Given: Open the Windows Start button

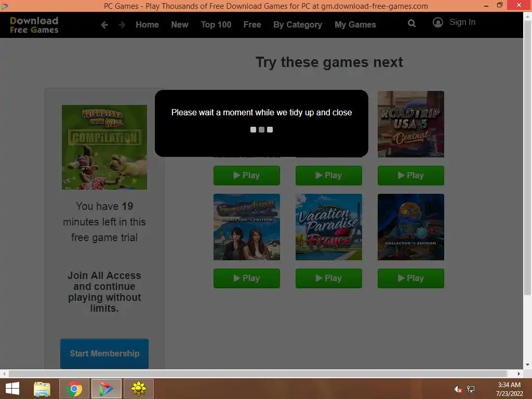Looking at the screenshot, I should (x=12, y=389).
